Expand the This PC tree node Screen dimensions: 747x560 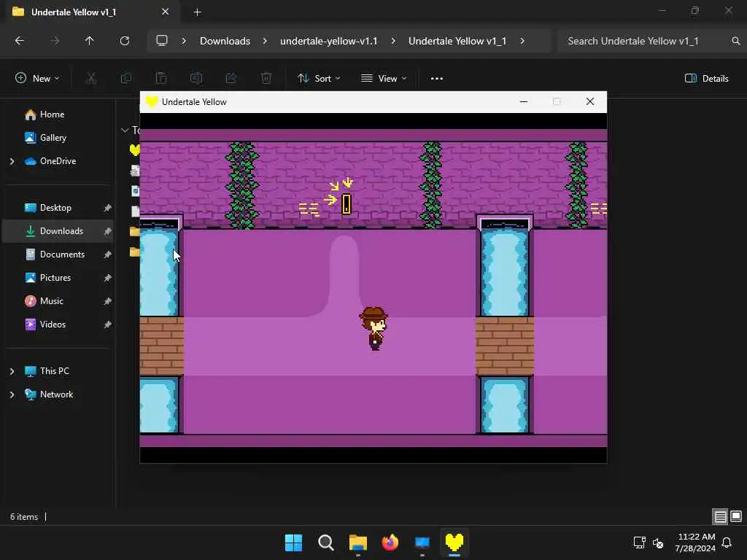12,371
